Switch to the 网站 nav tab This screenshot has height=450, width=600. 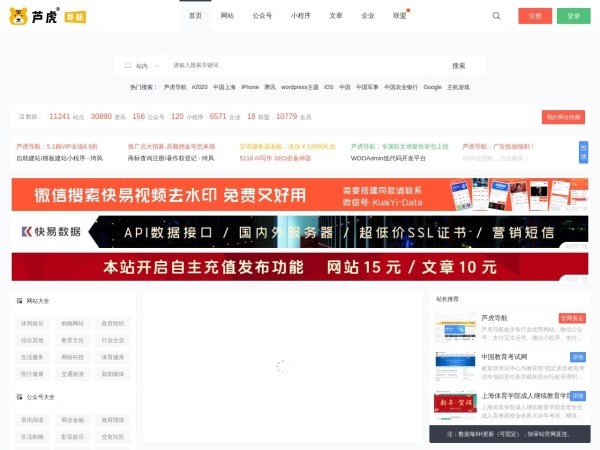(227, 16)
